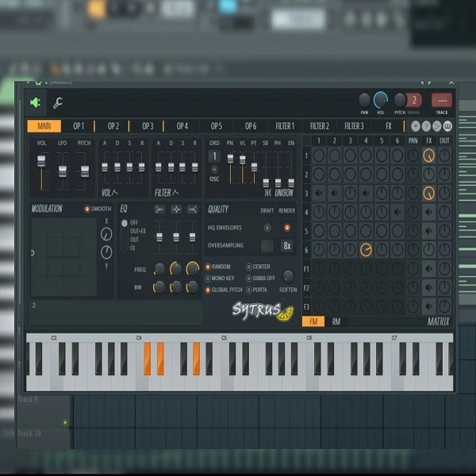Switch to the OP 1 tab
Viewport: 476px width, 476px height.
click(79, 126)
